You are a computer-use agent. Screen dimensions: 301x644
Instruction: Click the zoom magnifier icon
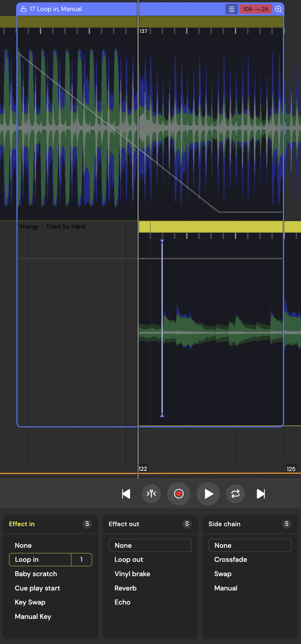pos(278,9)
